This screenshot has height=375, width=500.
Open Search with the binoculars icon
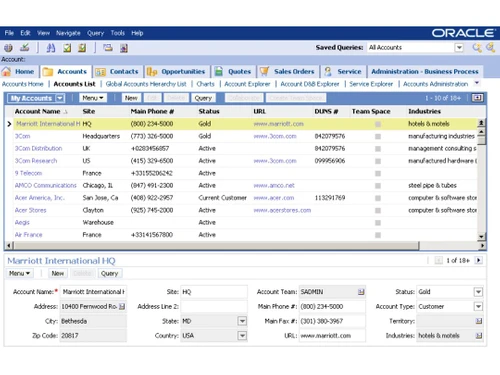click(51, 48)
